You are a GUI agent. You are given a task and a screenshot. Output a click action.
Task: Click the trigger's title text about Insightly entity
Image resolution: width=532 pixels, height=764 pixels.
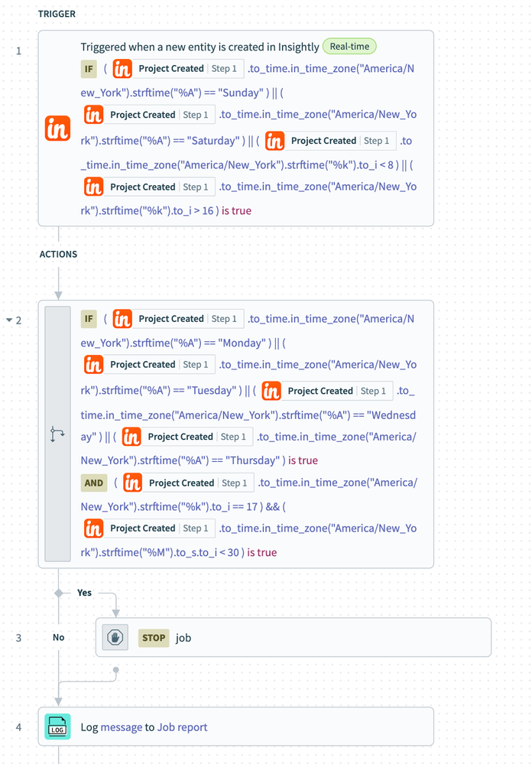199,47
